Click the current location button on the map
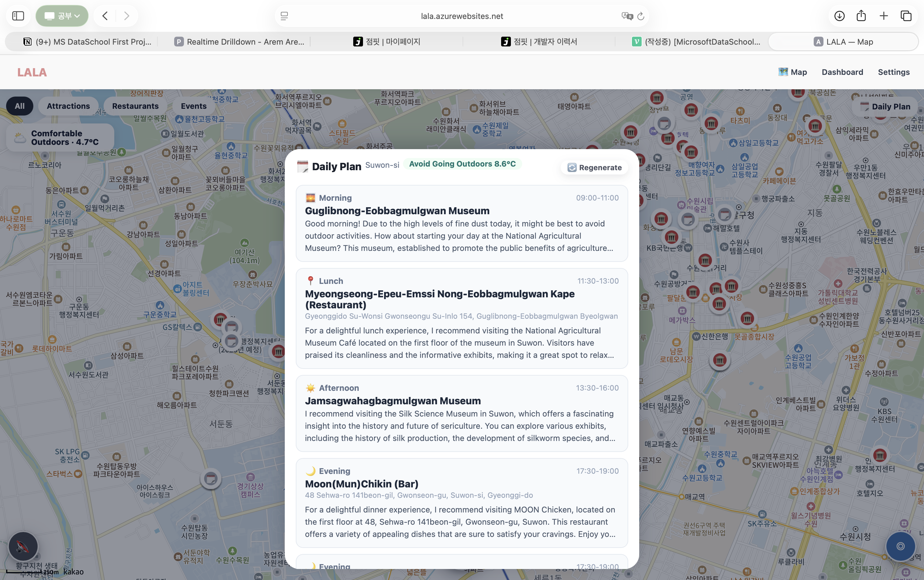The width and height of the screenshot is (924, 580). (900, 546)
